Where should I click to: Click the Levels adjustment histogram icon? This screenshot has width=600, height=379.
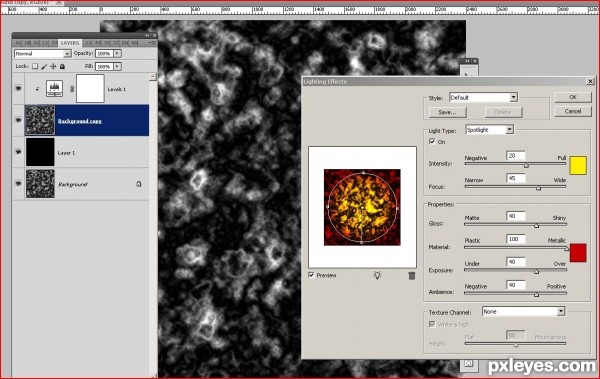tap(54, 88)
